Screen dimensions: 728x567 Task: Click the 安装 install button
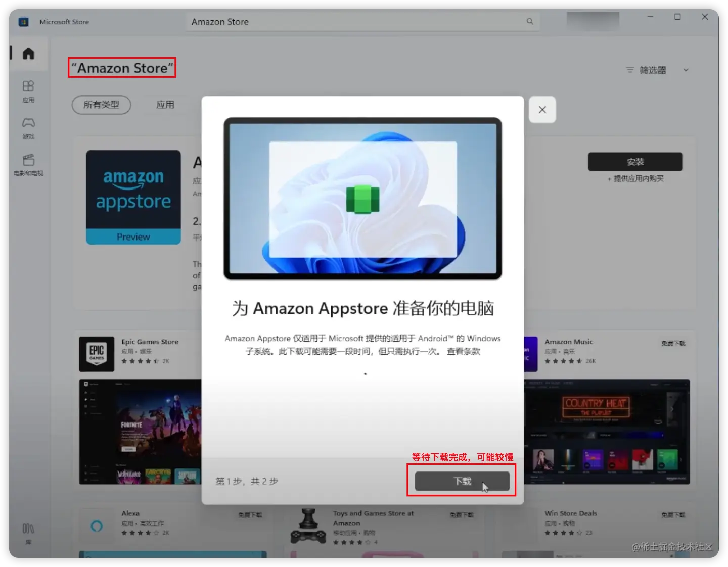(x=635, y=162)
